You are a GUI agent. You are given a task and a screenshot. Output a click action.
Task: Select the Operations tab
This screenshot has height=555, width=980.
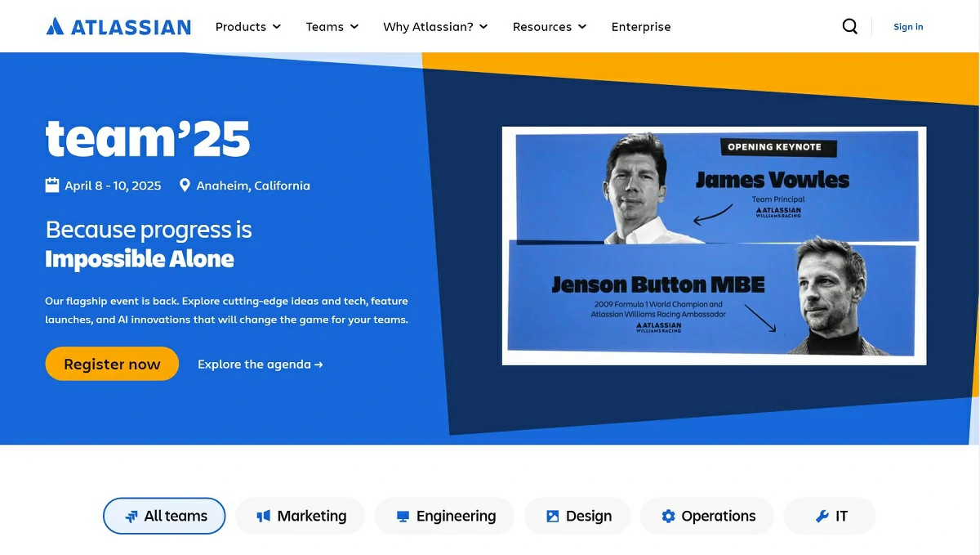tap(707, 516)
